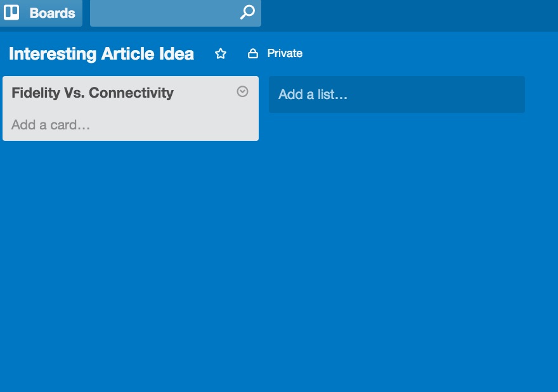The width and height of the screenshot is (558, 392).
Task: Click the word Boards in the top bar
Action: (52, 13)
